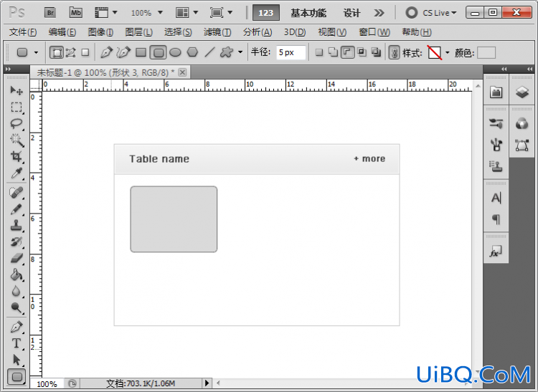Toggle the layer style link icon
This screenshot has width=538, height=392.
394,53
